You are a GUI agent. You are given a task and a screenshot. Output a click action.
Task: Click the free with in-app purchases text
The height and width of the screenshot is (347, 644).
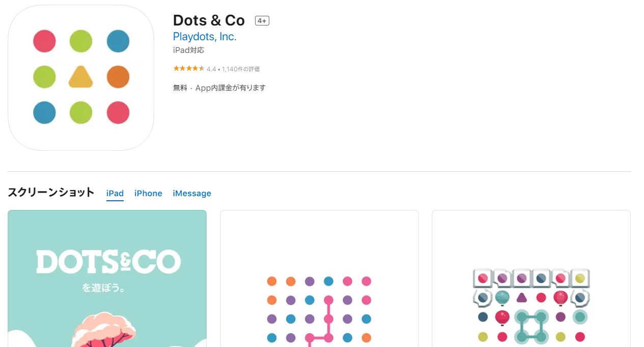[x=219, y=88]
